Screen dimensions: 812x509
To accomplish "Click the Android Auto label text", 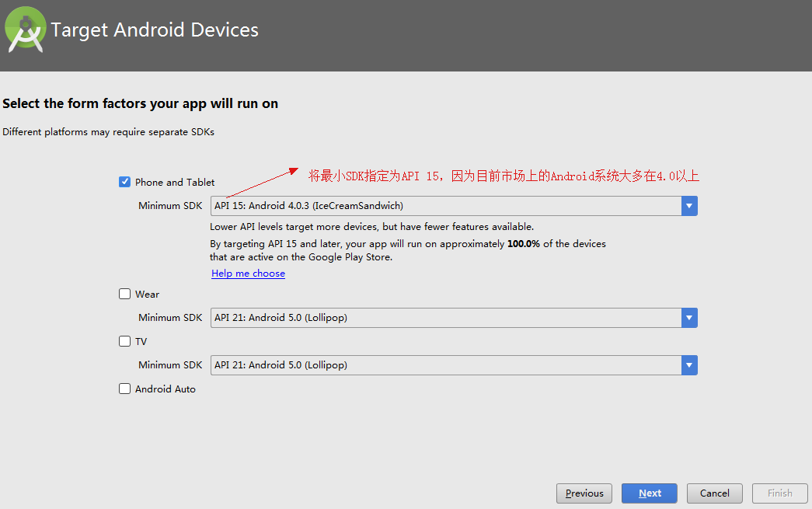I will tap(166, 389).
